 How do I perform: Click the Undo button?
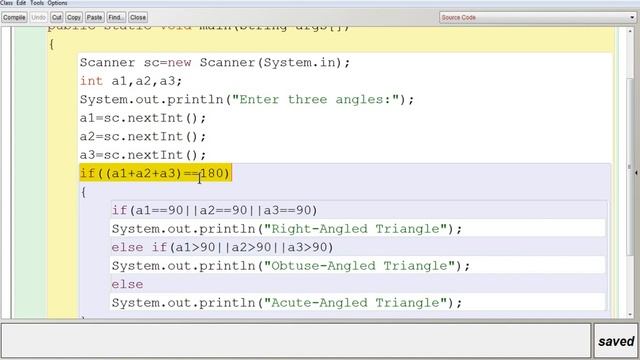coord(38,18)
